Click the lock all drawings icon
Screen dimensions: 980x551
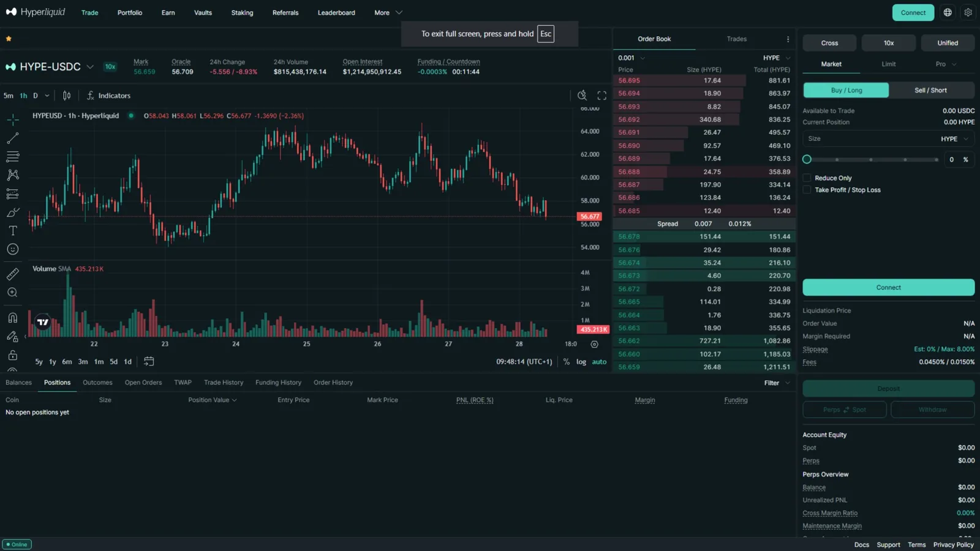(12, 355)
